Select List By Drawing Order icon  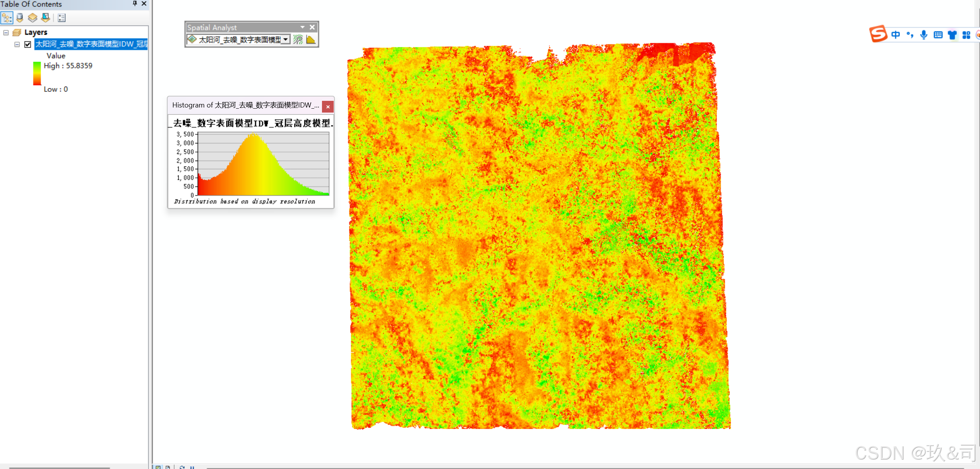[7, 18]
